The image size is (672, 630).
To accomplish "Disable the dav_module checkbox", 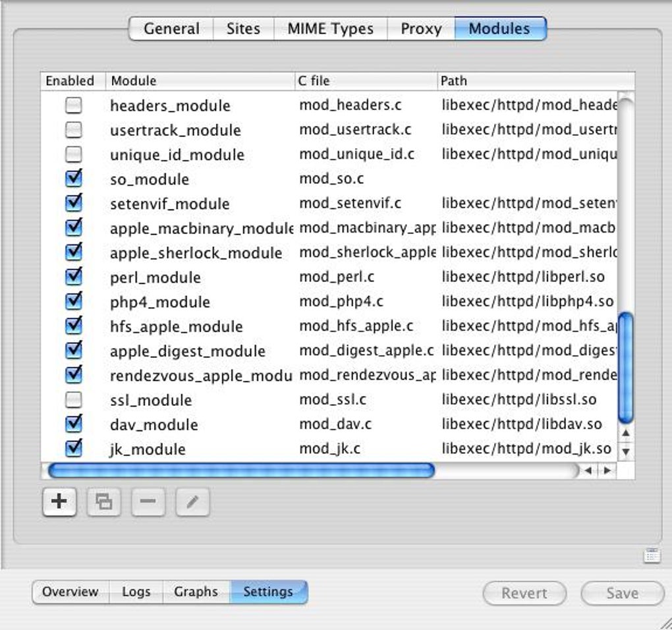I will (72, 424).
